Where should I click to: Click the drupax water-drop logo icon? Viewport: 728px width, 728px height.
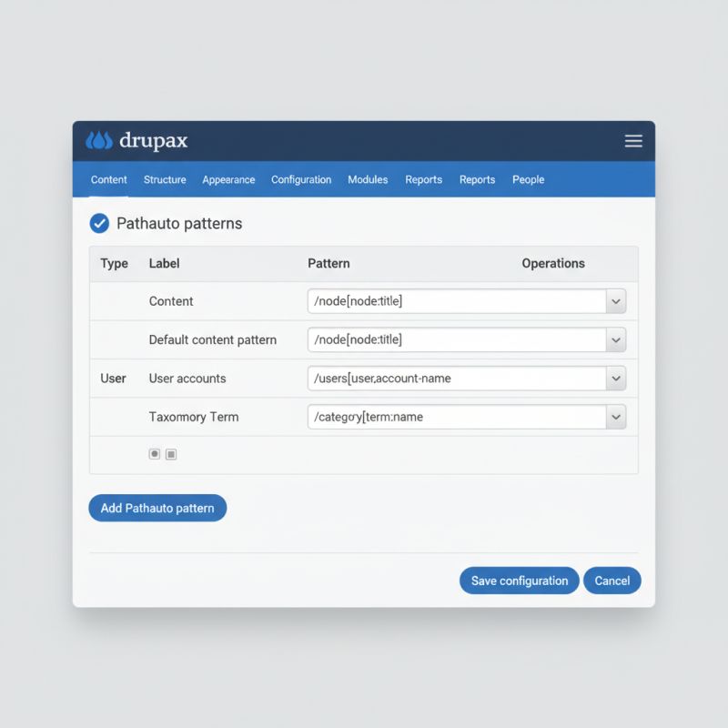[x=99, y=140]
